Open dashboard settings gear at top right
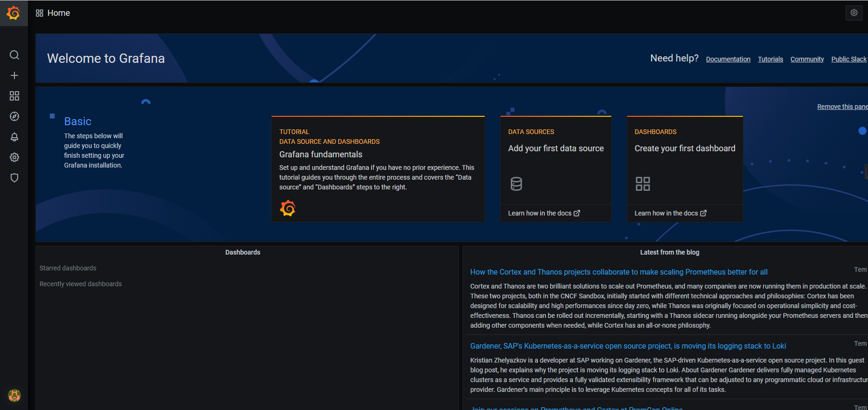868x410 pixels. [854, 13]
